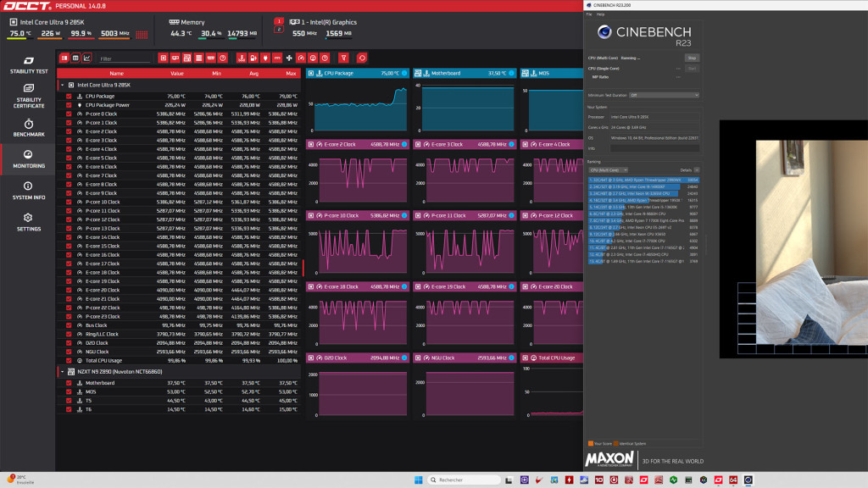
Task: Open AIDA64 from the taskbar
Action: [733, 480]
